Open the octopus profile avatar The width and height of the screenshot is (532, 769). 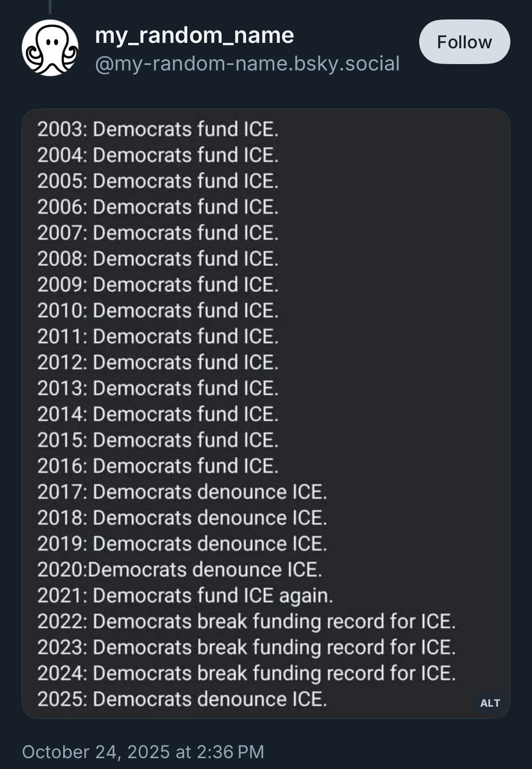point(50,48)
